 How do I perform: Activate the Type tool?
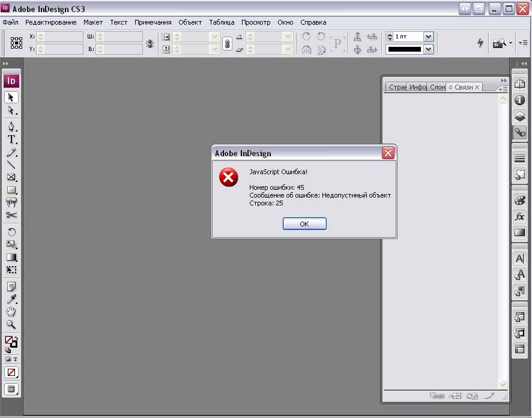click(x=11, y=139)
